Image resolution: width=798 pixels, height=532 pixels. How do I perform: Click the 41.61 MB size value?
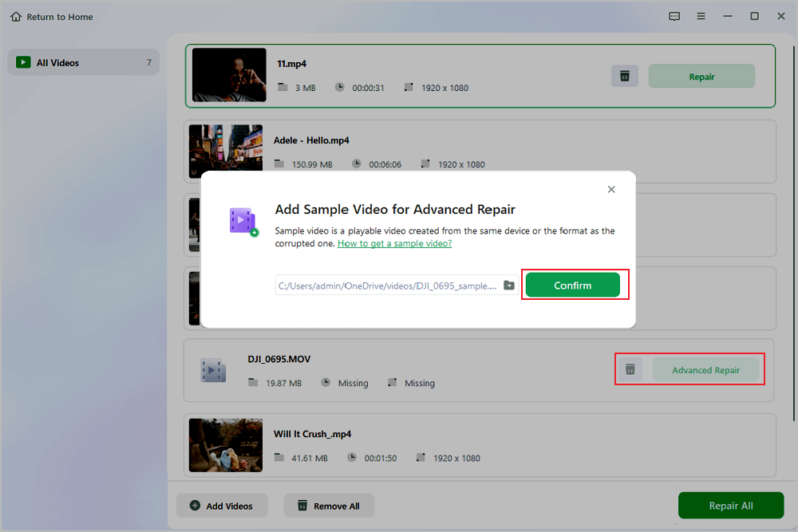tap(310, 459)
